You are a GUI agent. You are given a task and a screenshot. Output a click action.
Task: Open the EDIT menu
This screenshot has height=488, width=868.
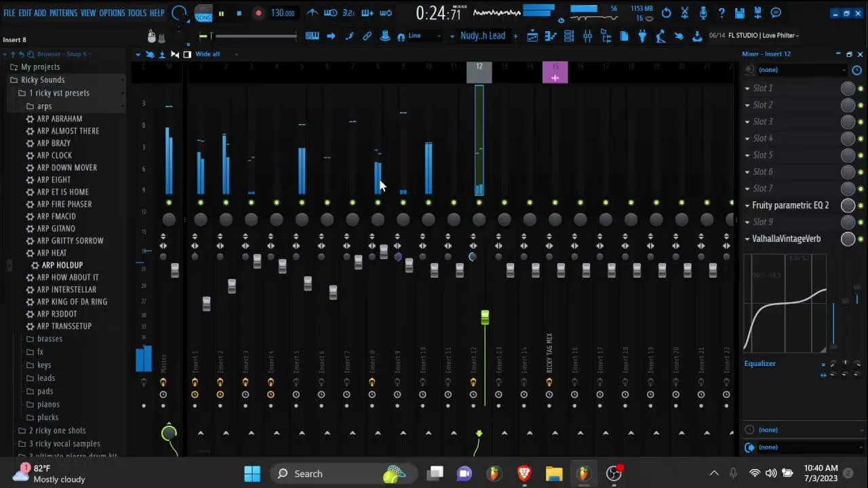click(25, 13)
